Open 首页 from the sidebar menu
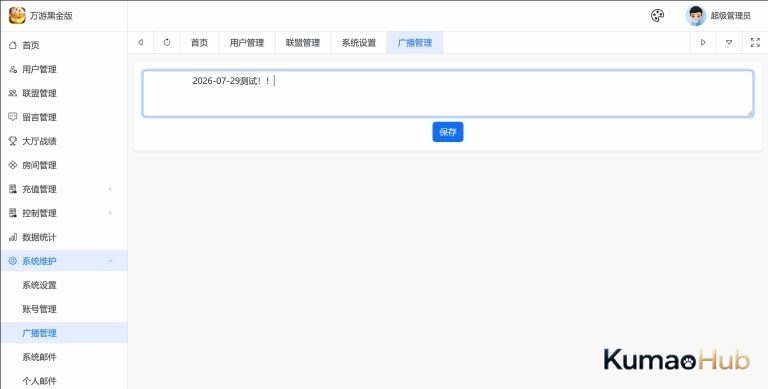The height and width of the screenshot is (389, 768). coord(64,45)
